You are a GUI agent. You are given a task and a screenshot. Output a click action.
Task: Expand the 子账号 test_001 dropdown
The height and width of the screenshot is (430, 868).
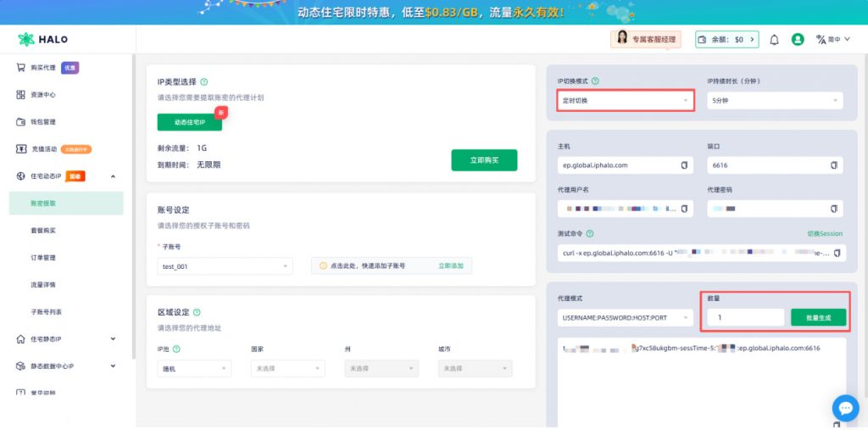pyautogui.click(x=225, y=266)
